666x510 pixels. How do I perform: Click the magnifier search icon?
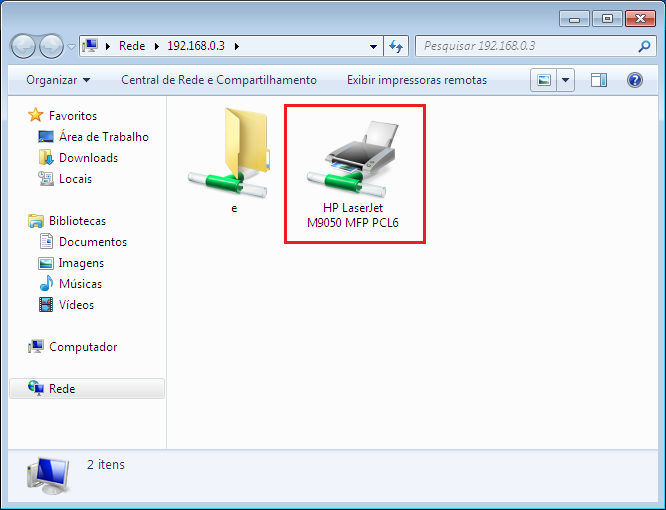[x=644, y=46]
